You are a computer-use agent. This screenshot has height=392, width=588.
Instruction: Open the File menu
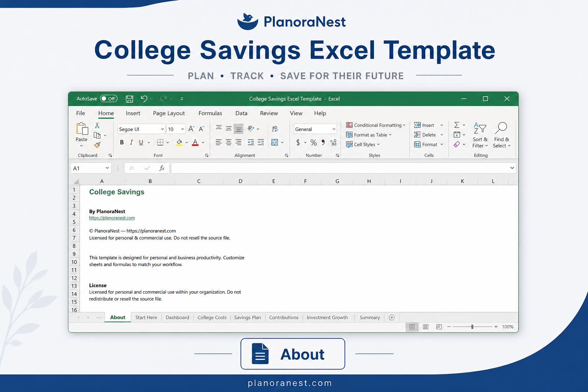[80, 113]
